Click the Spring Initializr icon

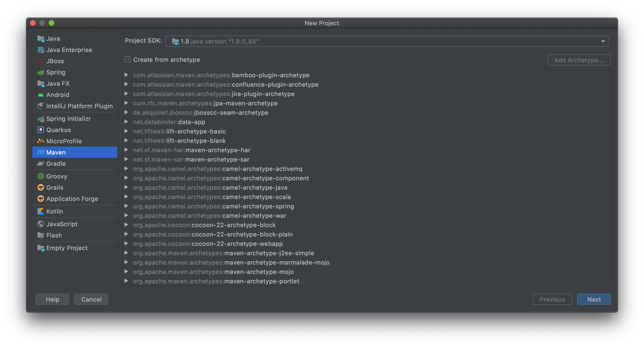pyautogui.click(x=40, y=119)
